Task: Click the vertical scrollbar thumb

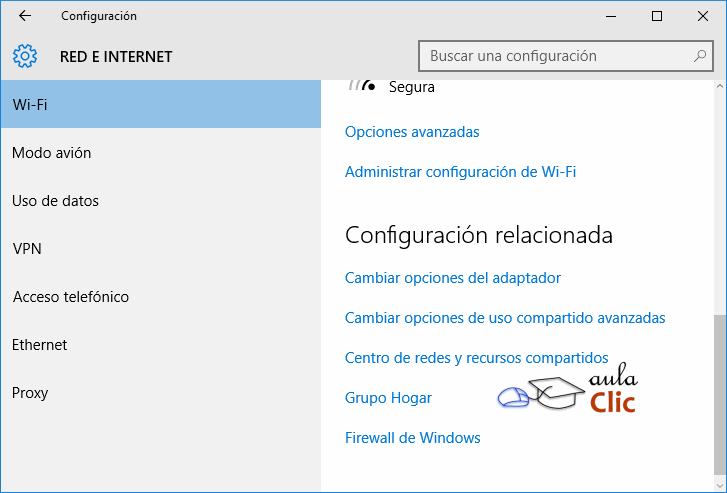Action: (x=718, y=395)
